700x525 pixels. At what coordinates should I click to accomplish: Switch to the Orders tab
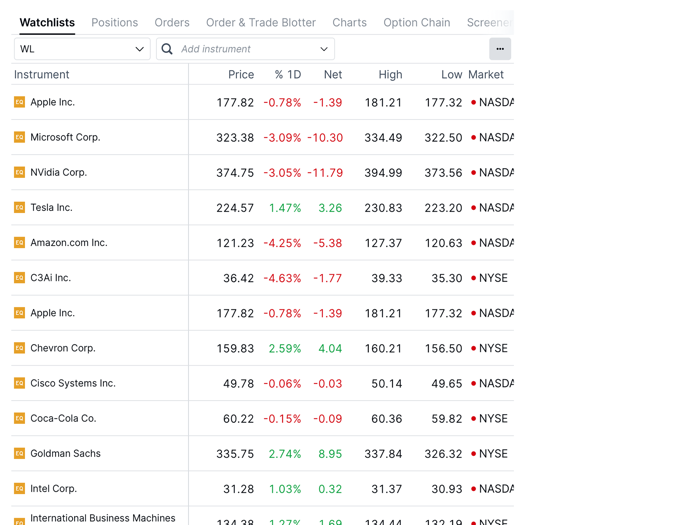coord(172,22)
